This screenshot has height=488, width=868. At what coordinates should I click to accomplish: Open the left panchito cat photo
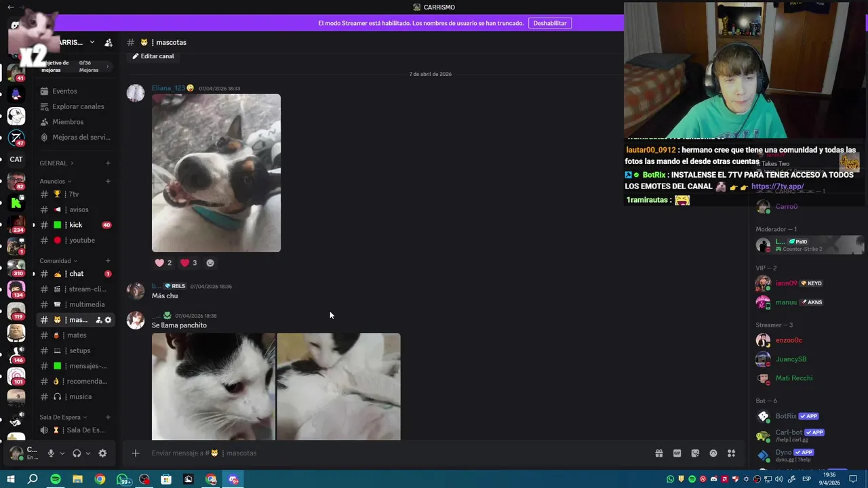214,386
